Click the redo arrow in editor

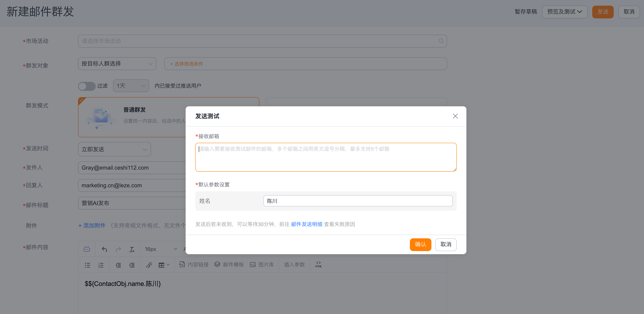point(119,249)
